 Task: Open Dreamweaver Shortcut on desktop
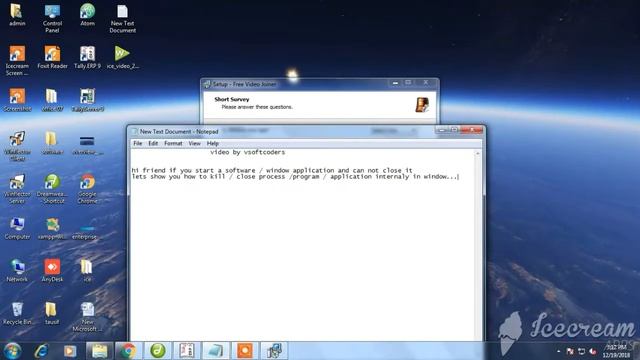(52, 189)
